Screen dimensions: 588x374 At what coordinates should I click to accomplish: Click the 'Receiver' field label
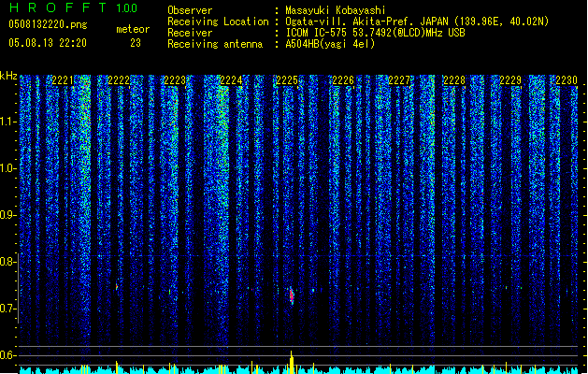click(190, 33)
